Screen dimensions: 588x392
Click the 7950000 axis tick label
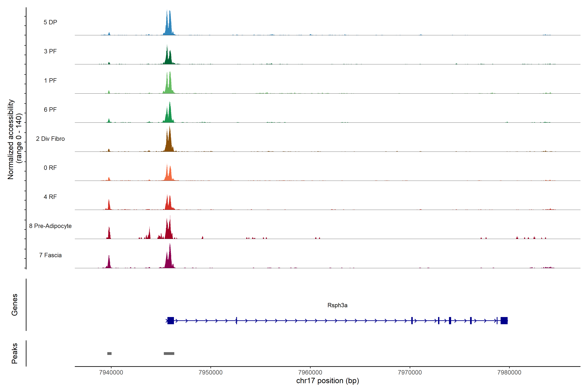click(x=211, y=372)
